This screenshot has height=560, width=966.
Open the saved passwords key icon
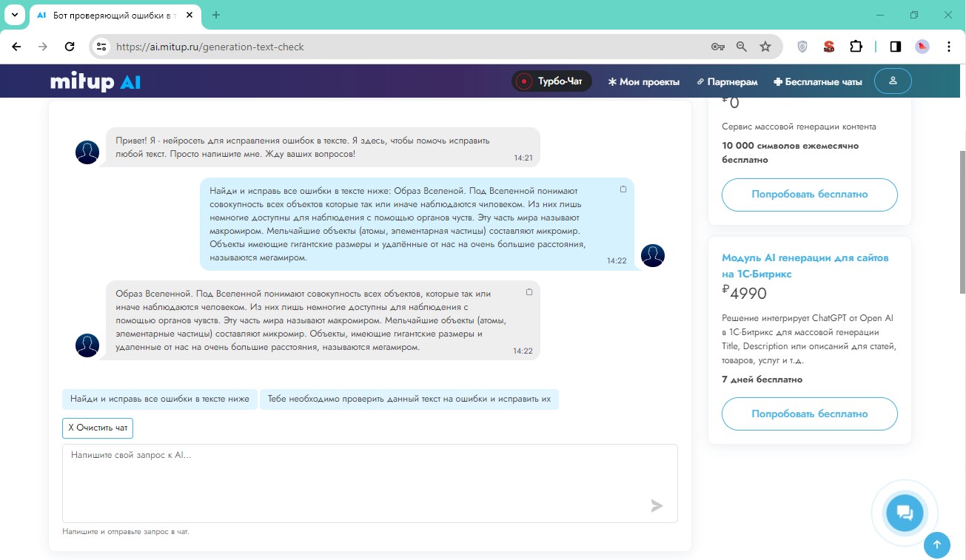[x=717, y=47]
